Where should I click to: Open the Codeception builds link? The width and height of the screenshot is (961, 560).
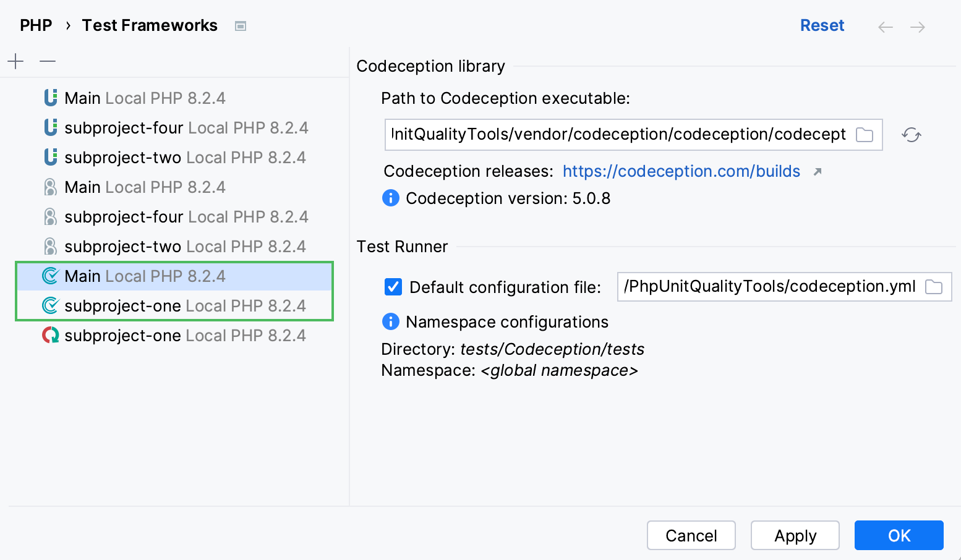681,171
